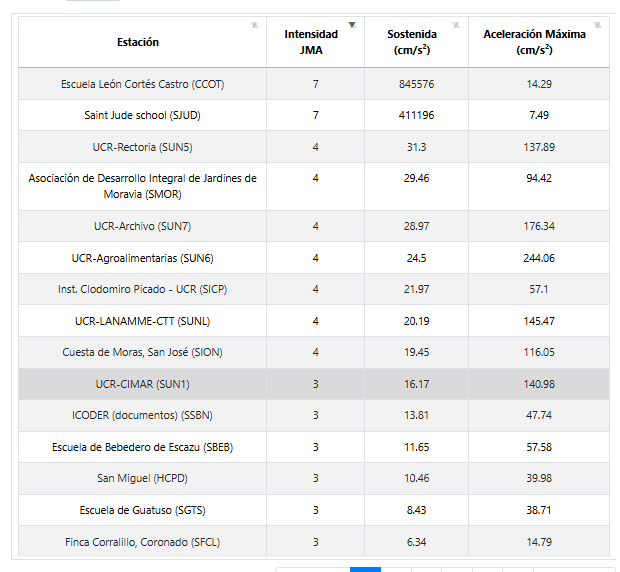Screen dimensions: 620x572
Task: Click the Inst. Clodomiro Picado (SICP) row
Action: point(142,289)
